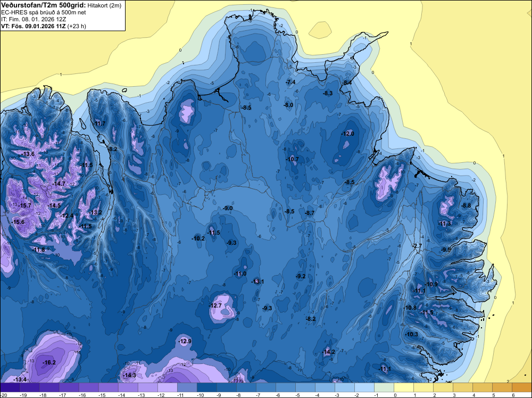Click the -16.2 temperature value

[49, 363]
